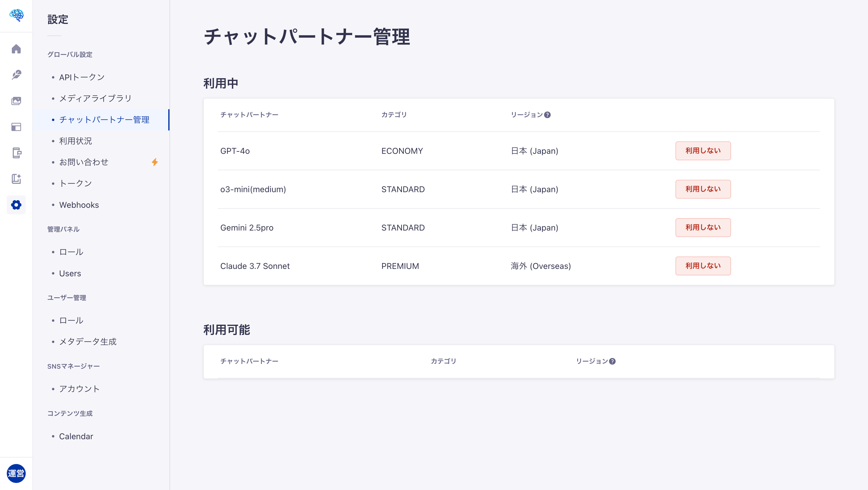The width and height of the screenshot is (868, 490).
Task: Open the media library icon in sidebar
Action: (16, 101)
